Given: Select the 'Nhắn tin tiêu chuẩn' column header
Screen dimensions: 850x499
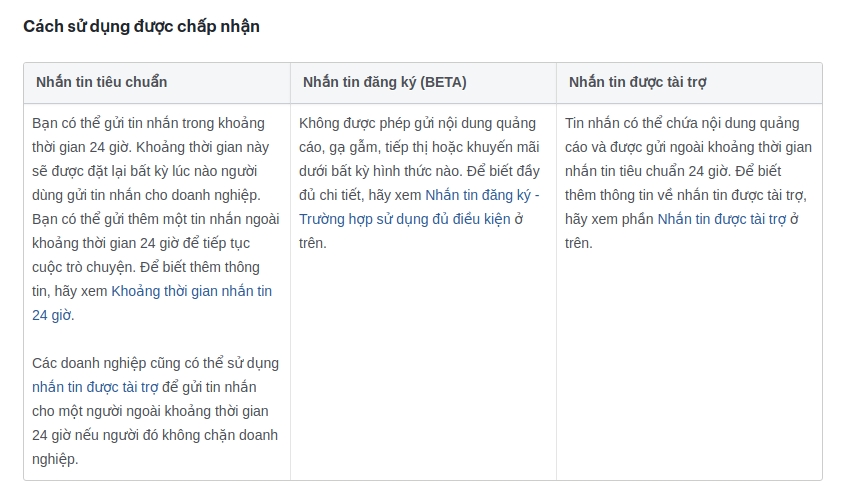Looking at the screenshot, I should tap(102, 82).
